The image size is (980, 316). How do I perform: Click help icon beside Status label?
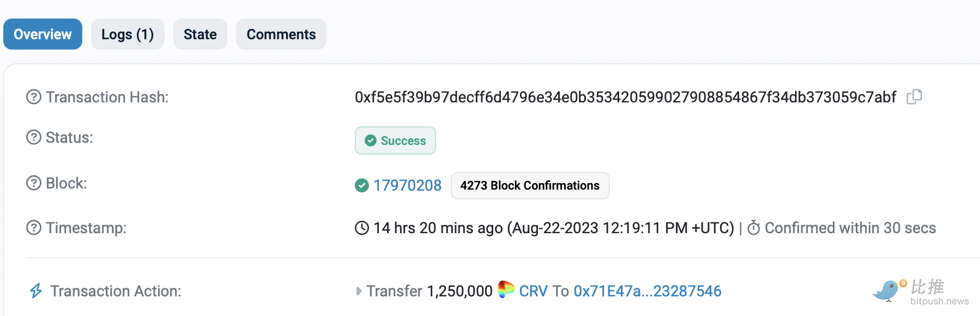tap(34, 137)
